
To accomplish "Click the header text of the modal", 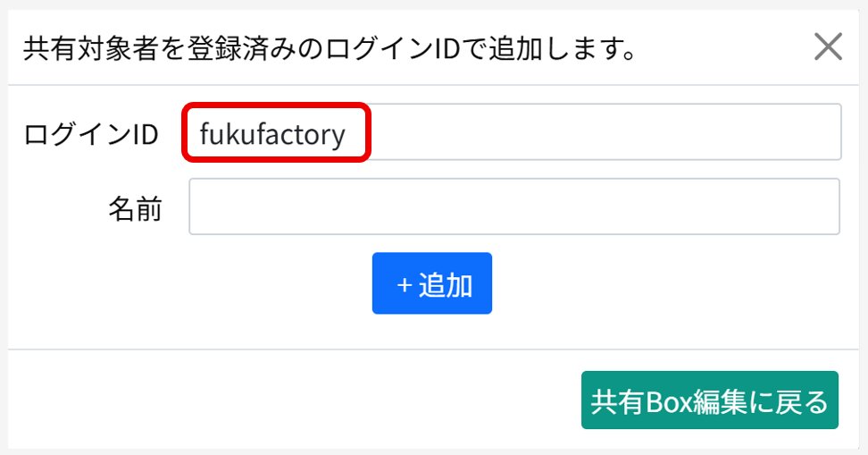I will [x=329, y=47].
